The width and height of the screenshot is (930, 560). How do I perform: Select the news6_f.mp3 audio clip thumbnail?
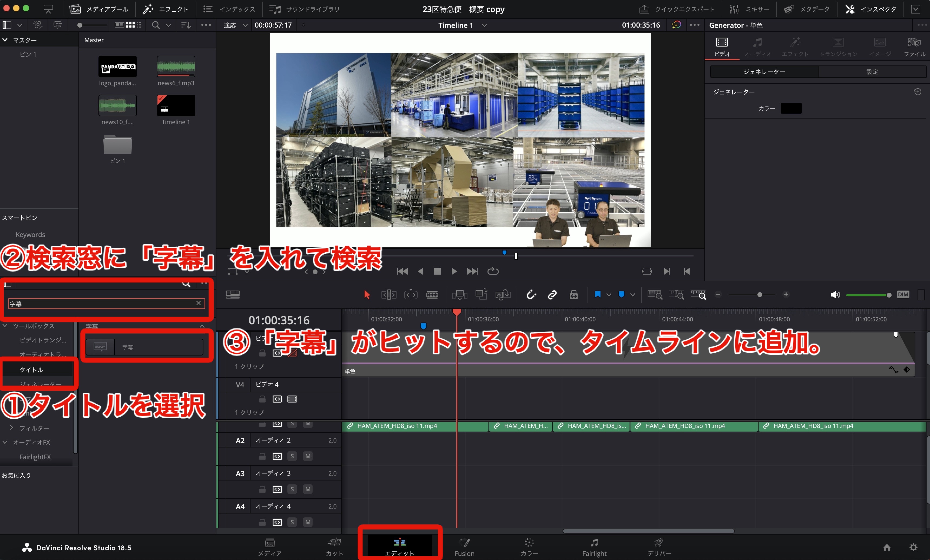(176, 66)
